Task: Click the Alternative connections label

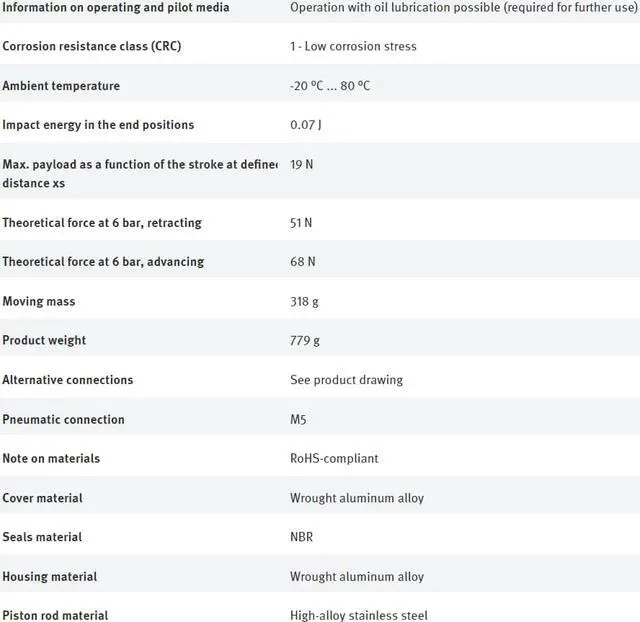Action: pos(67,380)
